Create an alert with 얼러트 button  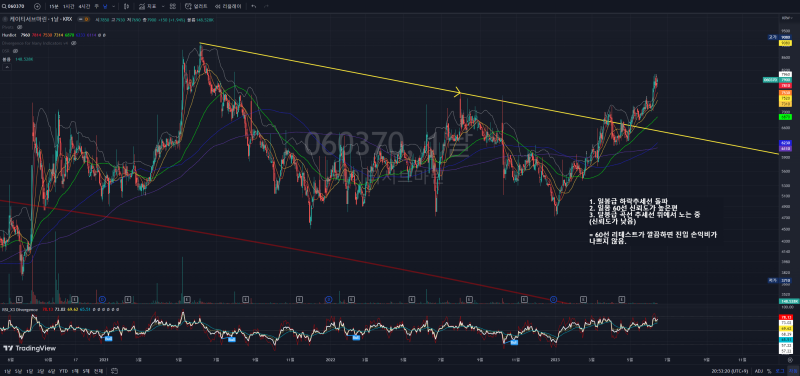pos(196,7)
